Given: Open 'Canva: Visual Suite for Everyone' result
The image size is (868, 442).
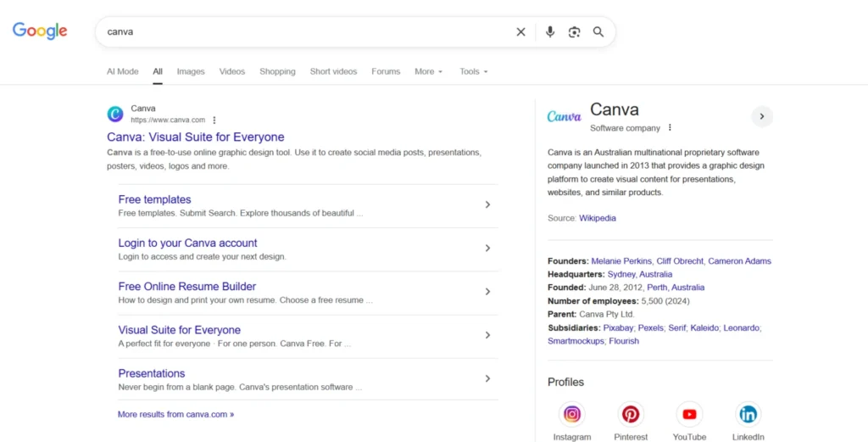Looking at the screenshot, I should 196,137.
